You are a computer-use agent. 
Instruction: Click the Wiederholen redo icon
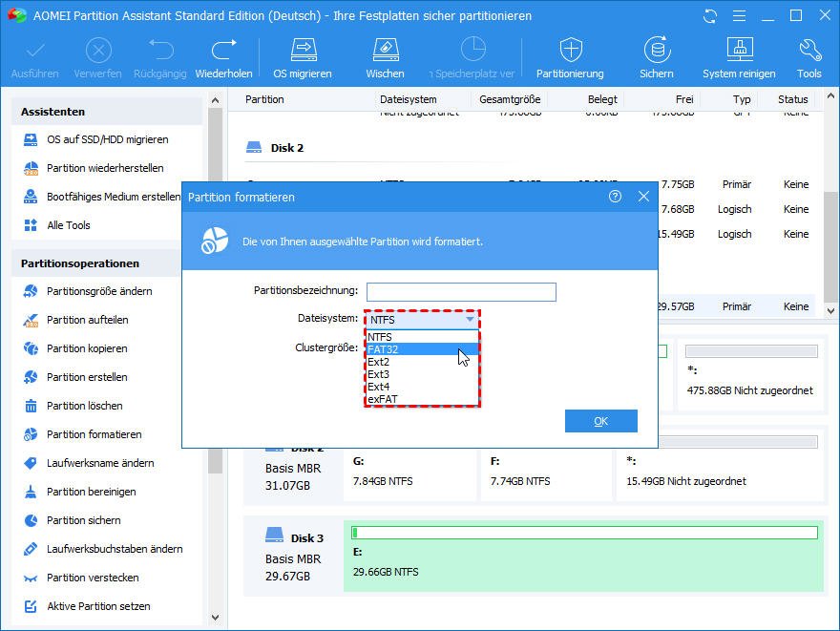(224, 50)
